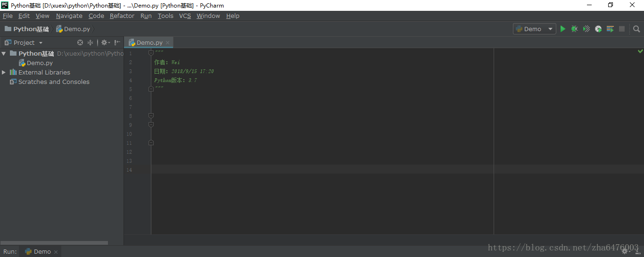Select Python基础 root in project tree
644x257 pixels.
pyautogui.click(x=36, y=53)
